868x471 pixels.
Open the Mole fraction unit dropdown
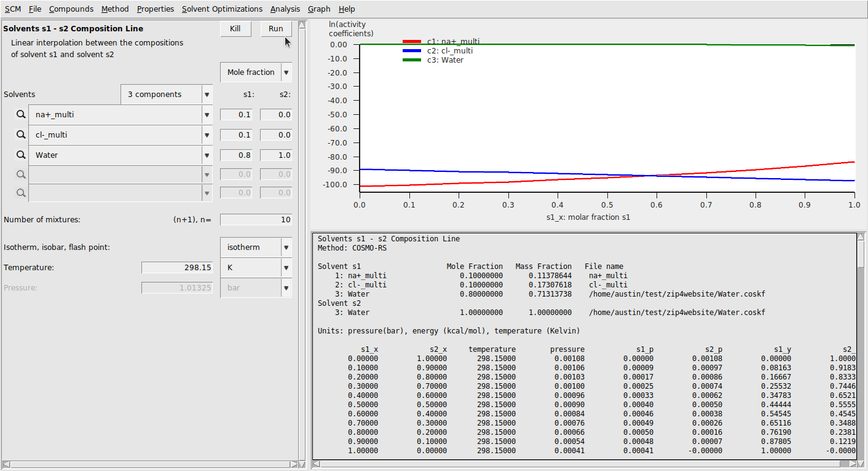[x=286, y=72]
